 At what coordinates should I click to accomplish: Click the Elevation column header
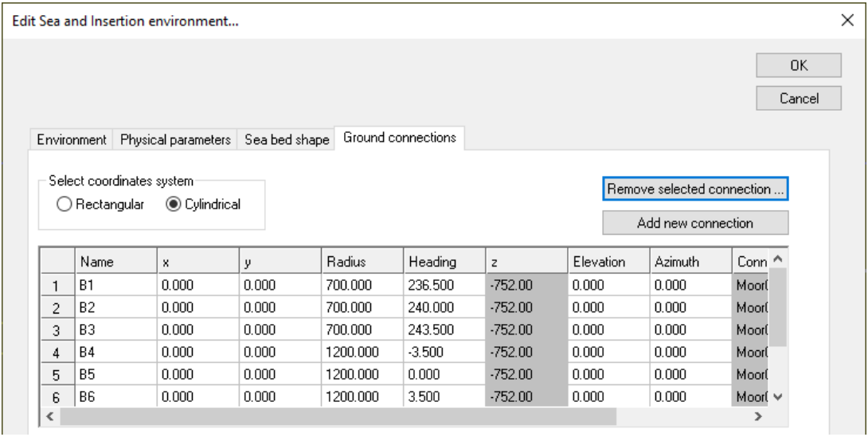(608, 261)
